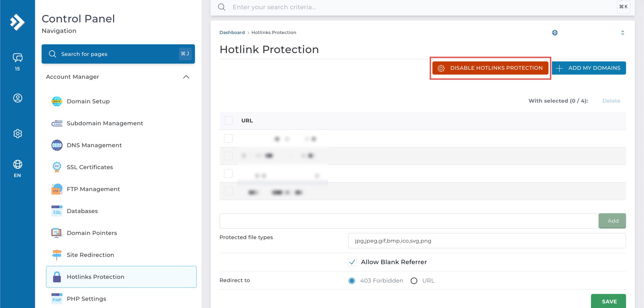Click the Protected file types field

(487, 241)
